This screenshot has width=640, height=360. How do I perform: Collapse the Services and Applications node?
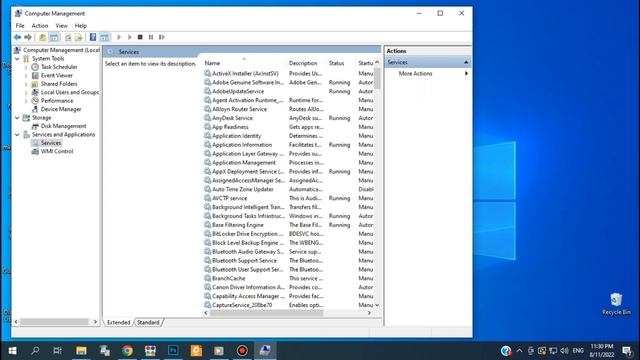(17, 135)
